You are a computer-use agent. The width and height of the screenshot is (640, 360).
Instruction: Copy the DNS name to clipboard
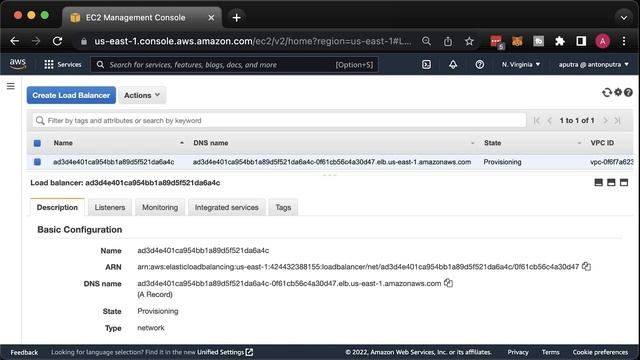[448, 282]
